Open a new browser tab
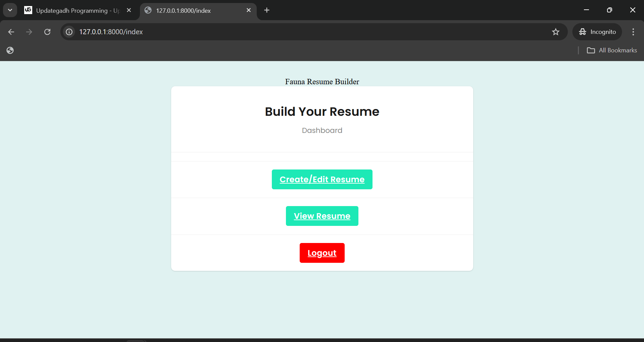The height and width of the screenshot is (342, 644). [267, 10]
